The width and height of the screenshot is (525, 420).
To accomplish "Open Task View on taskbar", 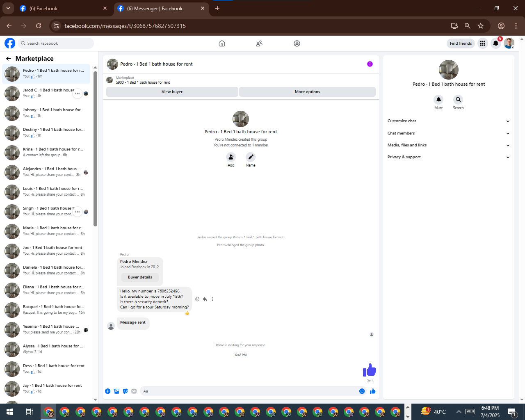I will tap(30, 412).
